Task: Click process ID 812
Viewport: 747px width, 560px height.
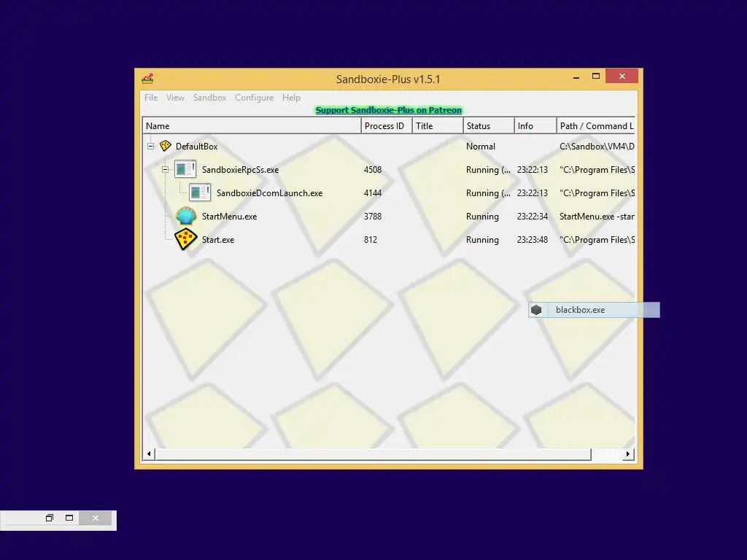Action: (x=371, y=239)
